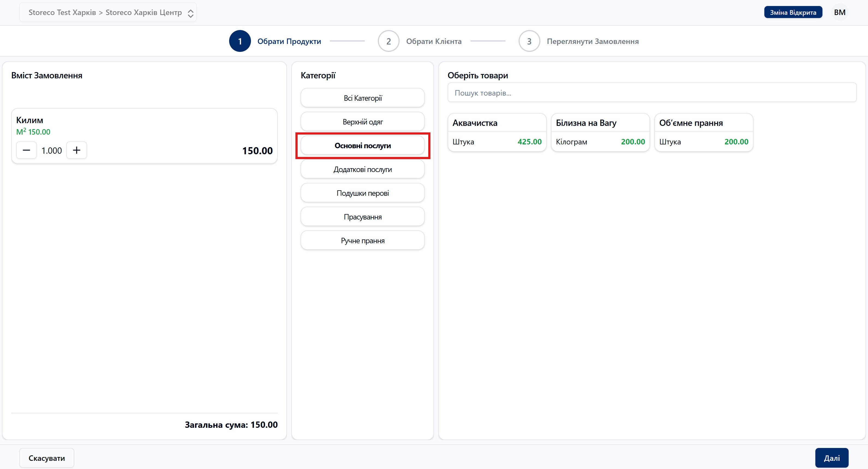Image resolution: width=868 pixels, height=469 pixels.
Task: Go to step 2 Обрати Клієнта
Action: coord(388,41)
